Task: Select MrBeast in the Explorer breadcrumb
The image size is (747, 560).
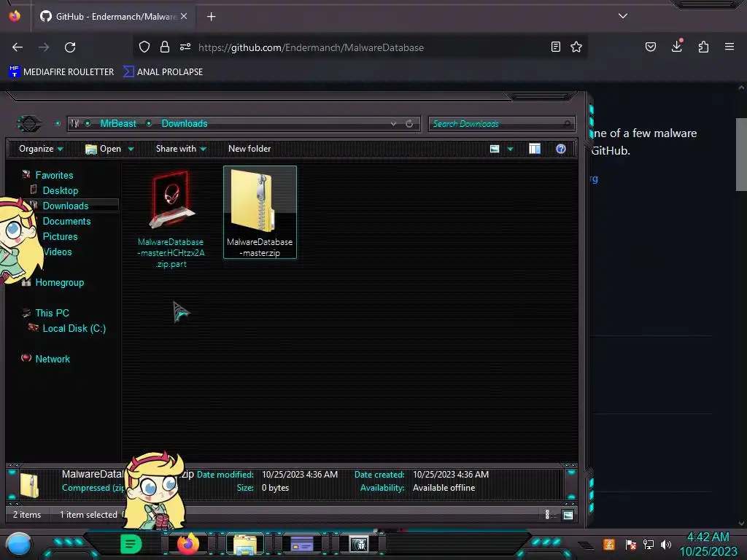Action: point(118,123)
